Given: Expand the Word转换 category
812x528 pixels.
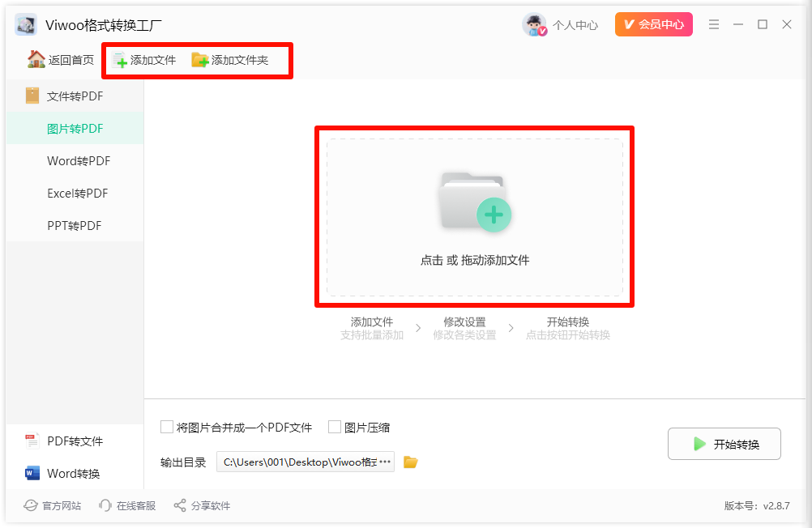Looking at the screenshot, I should [x=75, y=473].
